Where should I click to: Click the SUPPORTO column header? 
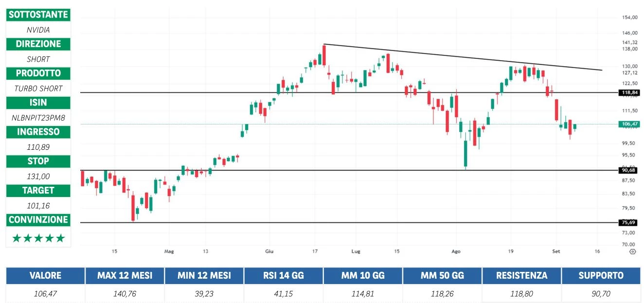click(x=601, y=275)
